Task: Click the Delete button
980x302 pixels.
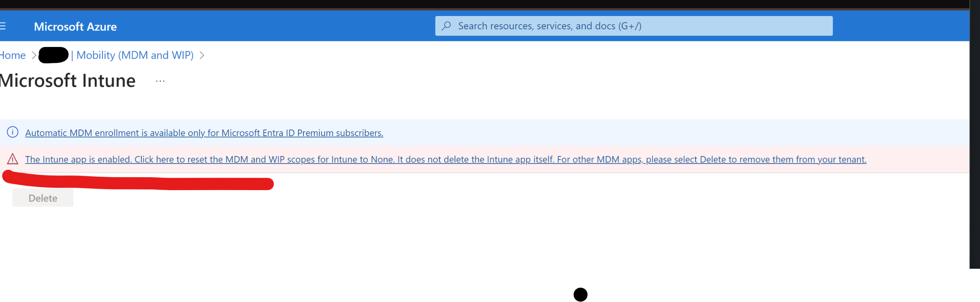Action: point(43,198)
